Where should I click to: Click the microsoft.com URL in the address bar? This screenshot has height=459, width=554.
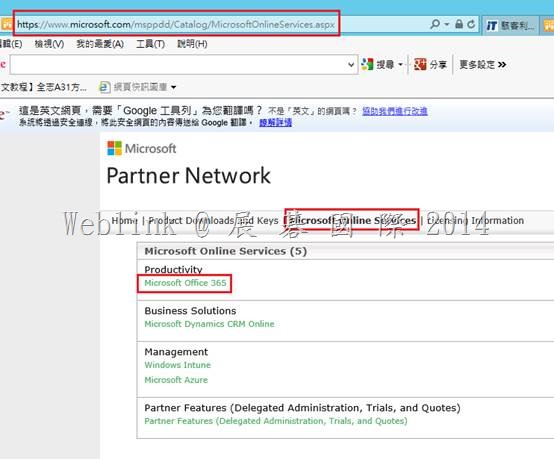(176, 24)
